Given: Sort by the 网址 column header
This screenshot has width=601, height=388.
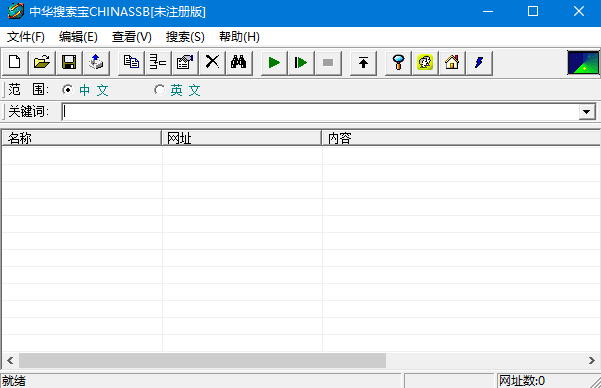Looking at the screenshot, I should point(241,138).
